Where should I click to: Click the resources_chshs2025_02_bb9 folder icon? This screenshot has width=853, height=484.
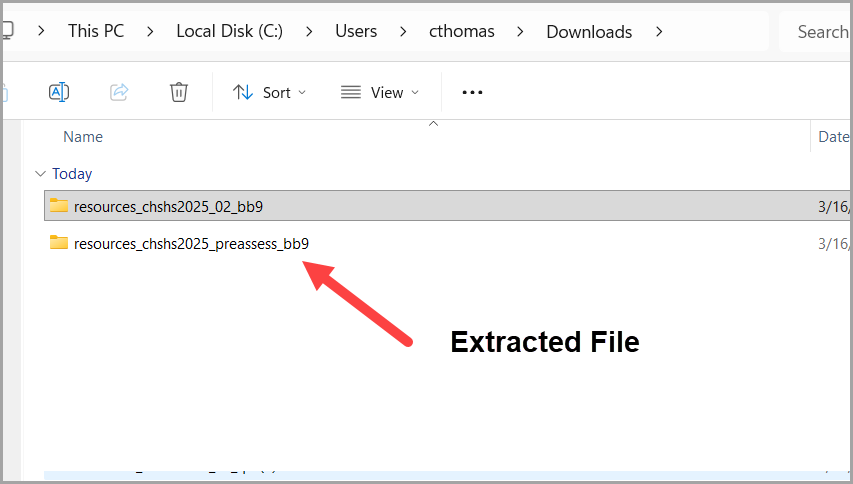coord(59,206)
